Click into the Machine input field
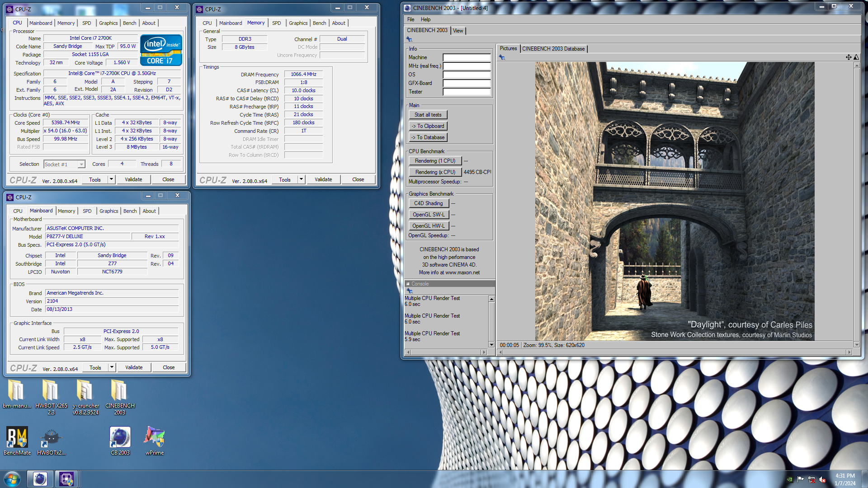 tap(467, 57)
